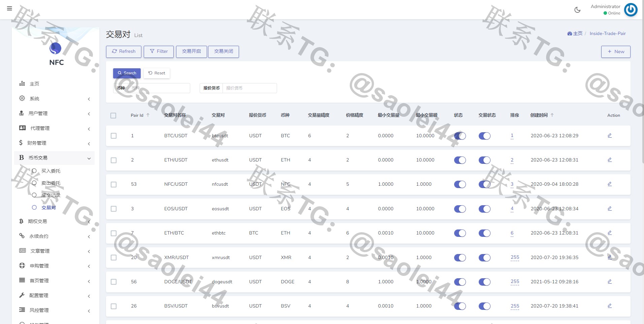Open the 买入委托 submenu item
The height and width of the screenshot is (324, 644).
pyautogui.click(x=51, y=171)
